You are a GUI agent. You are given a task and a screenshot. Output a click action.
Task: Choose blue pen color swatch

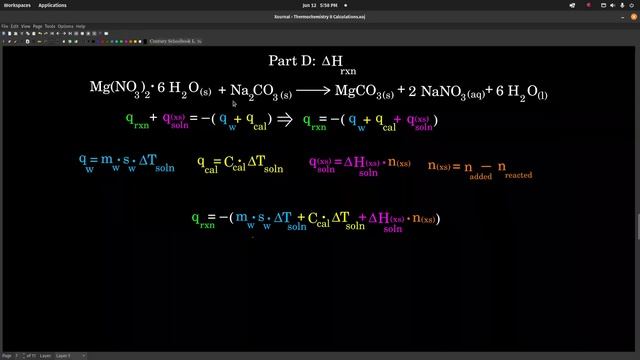[x=98, y=41]
